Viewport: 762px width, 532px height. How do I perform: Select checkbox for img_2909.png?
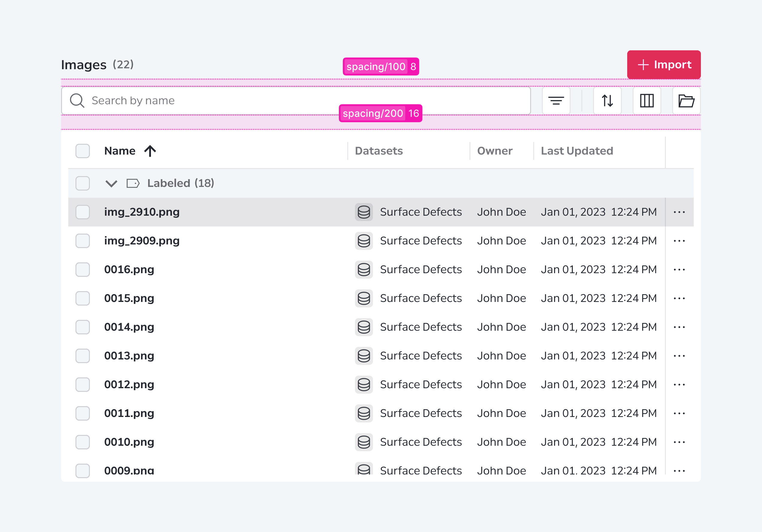point(83,241)
